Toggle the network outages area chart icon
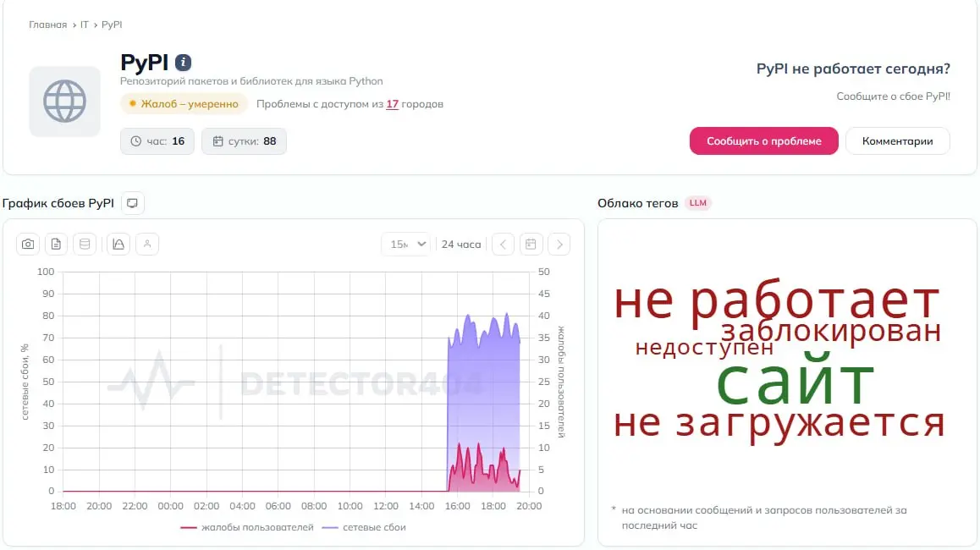 tap(118, 245)
